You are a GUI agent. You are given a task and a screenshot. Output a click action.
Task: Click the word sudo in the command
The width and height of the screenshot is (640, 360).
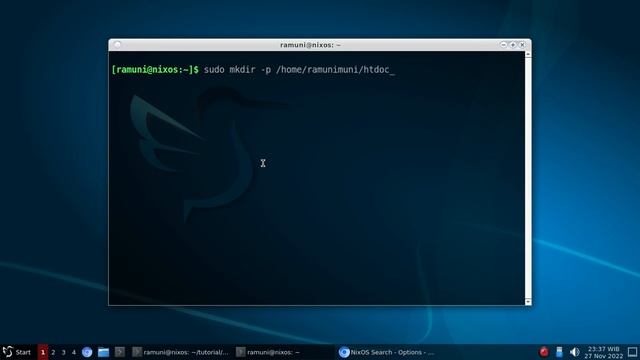tap(214, 70)
